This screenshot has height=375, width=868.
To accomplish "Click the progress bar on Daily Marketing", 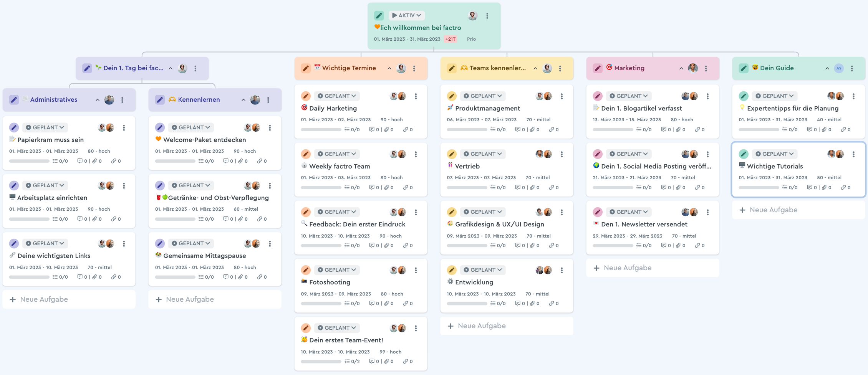I will 321,130.
